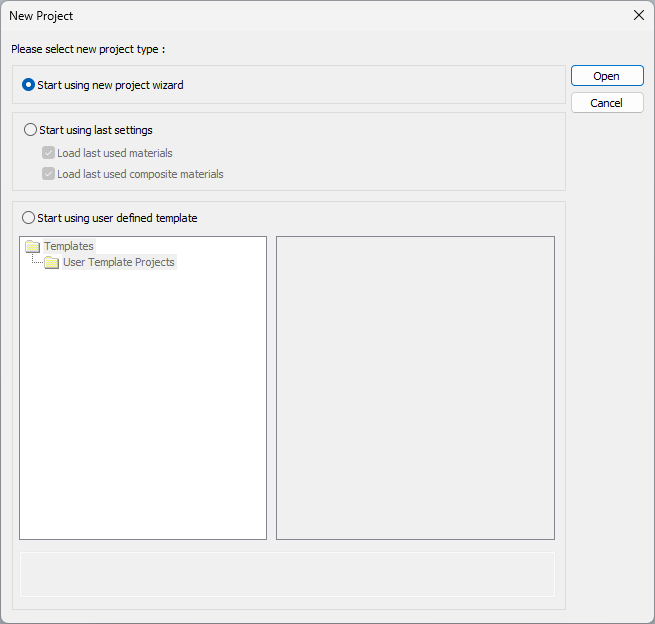Click the 'Templates' tree node label
This screenshot has width=655, height=624.
click(x=69, y=246)
